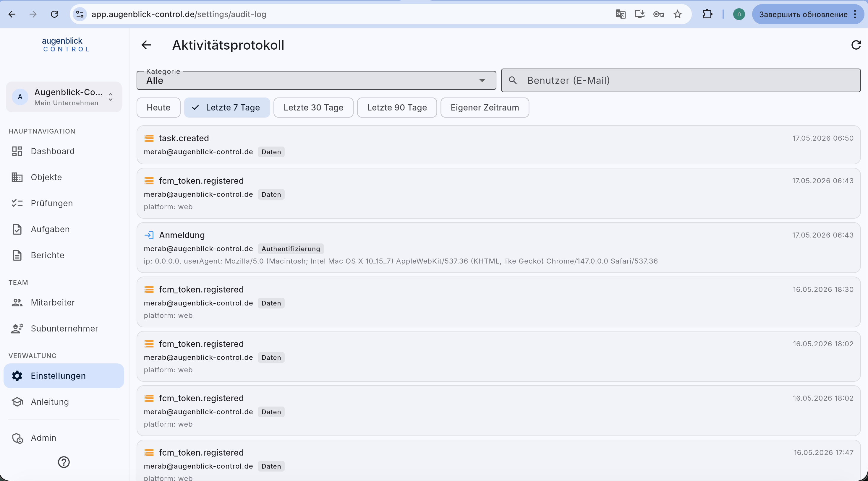The image size is (868, 481).
Task: Click the Eigener Zeitraum button
Action: coord(485,108)
